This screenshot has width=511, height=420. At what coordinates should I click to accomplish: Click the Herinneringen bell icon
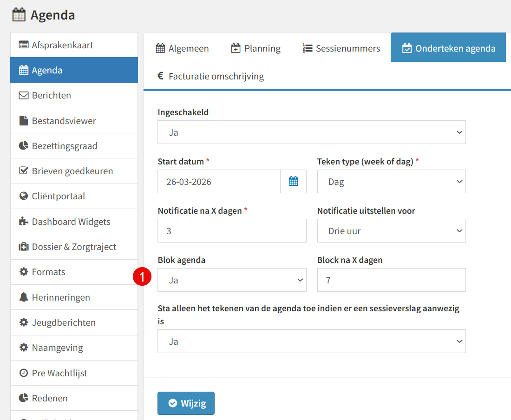[x=24, y=297]
